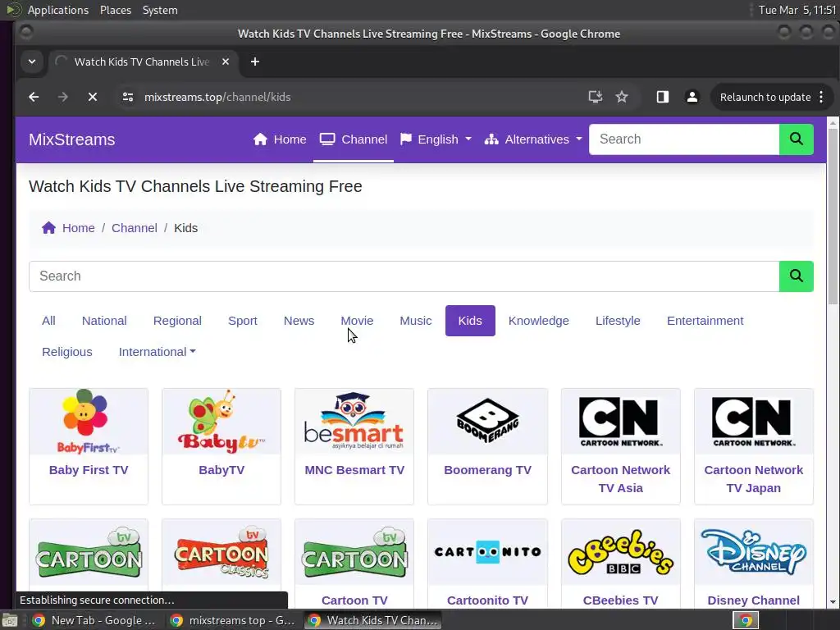Image resolution: width=840 pixels, height=630 pixels.
Task: Switch to New Tab Chrome taskbar window
Action: (x=94, y=620)
